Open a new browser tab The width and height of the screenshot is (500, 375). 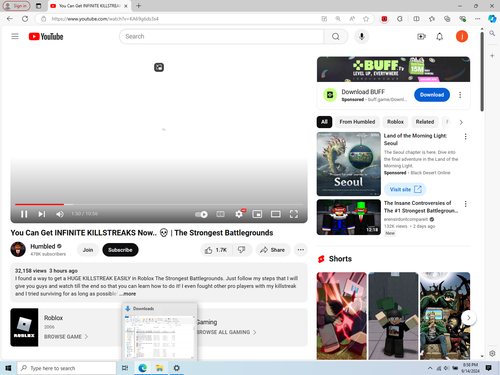pyautogui.click(x=139, y=6)
